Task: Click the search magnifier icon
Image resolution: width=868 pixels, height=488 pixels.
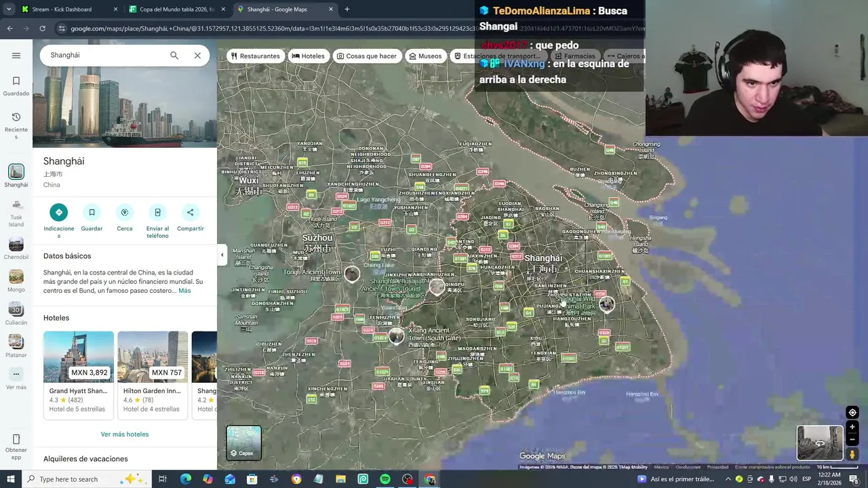Action: (174, 56)
